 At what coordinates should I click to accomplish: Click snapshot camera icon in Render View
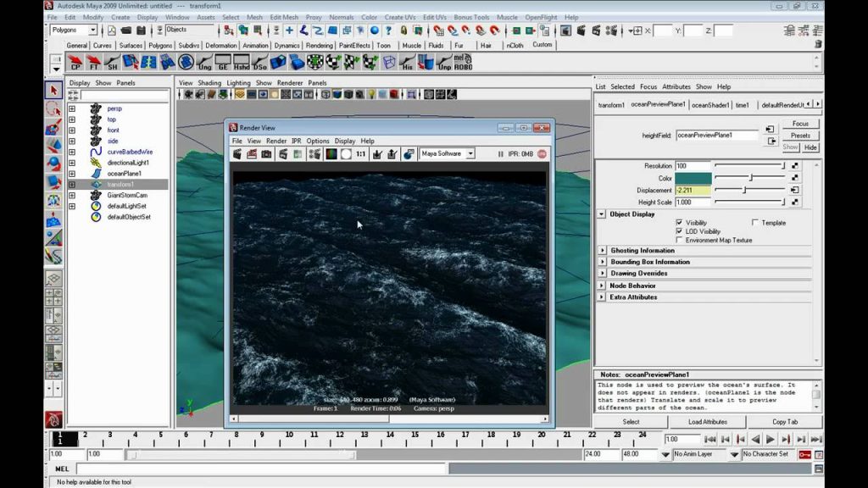pyautogui.click(x=266, y=154)
